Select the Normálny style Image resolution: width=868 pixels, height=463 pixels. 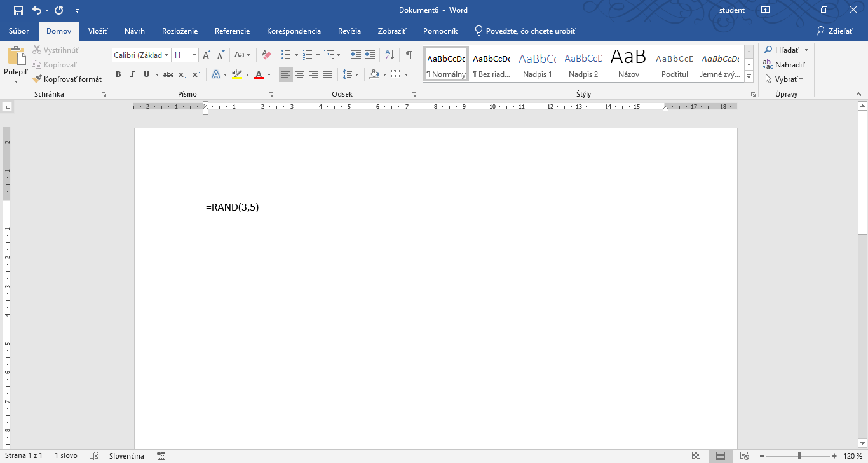click(446, 64)
